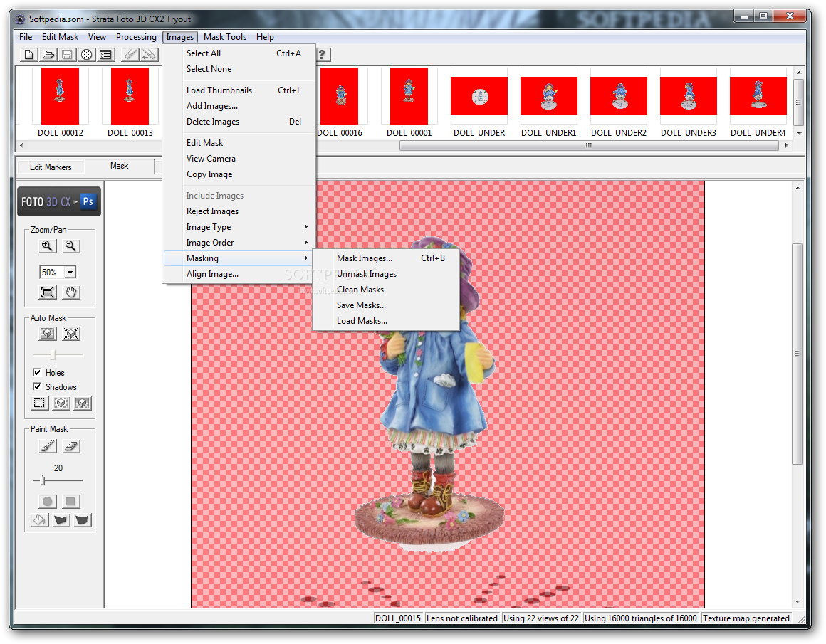Click Delete Images menu entry
Viewport: 826px width, 644px height.
click(x=239, y=122)
